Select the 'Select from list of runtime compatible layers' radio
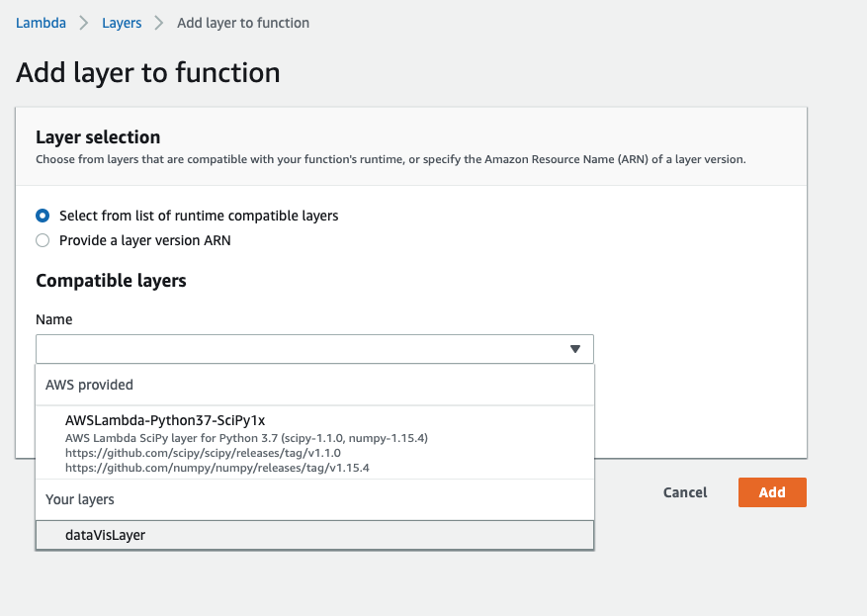 (43, 216)
